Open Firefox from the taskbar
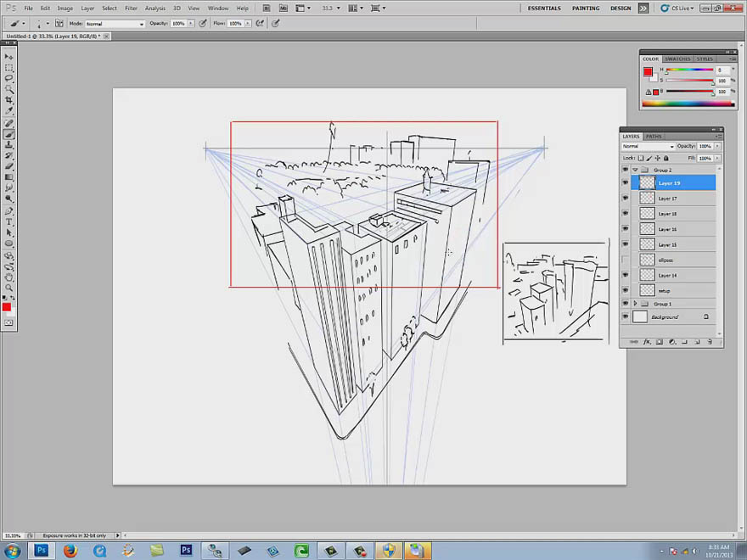Image resolution: width=747 pixels, height=560 pixels. click(x=70, y=551)
